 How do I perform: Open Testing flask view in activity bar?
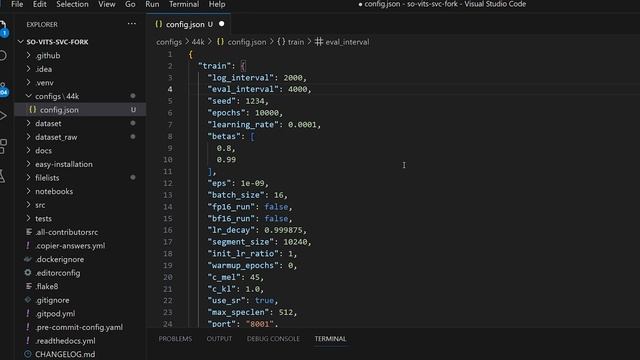tap(2, 176)
